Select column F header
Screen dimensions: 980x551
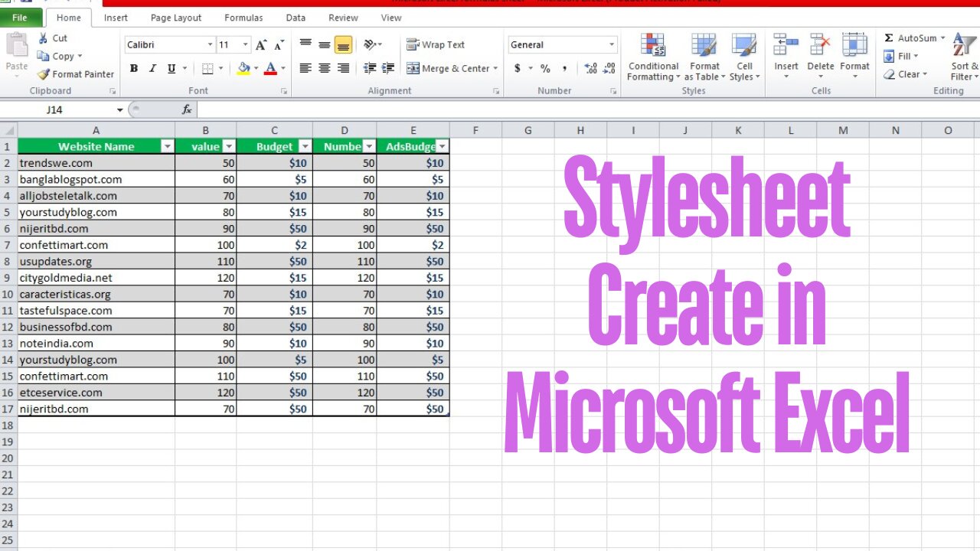click(475, 130)
